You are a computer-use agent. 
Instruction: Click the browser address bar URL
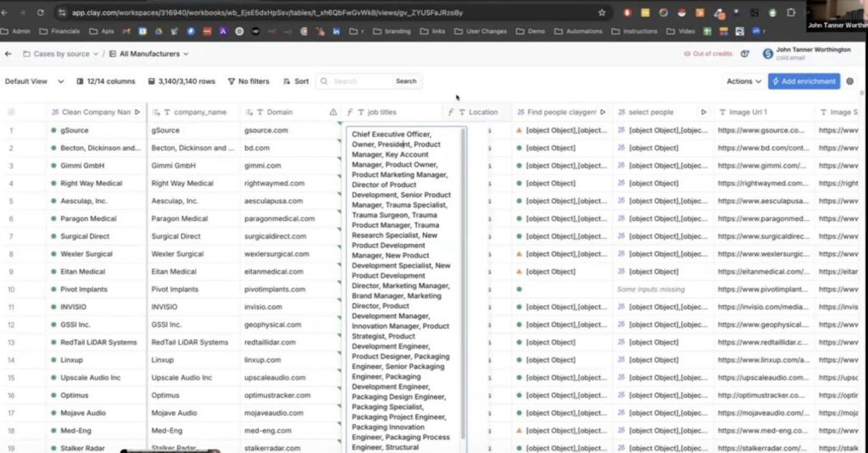(267, 12)
